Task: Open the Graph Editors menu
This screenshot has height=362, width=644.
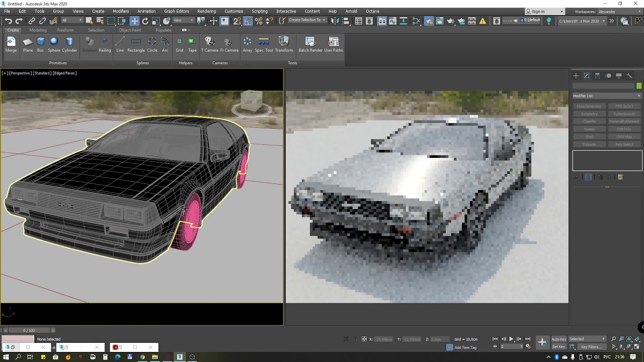Action: [x=177, y=11]
